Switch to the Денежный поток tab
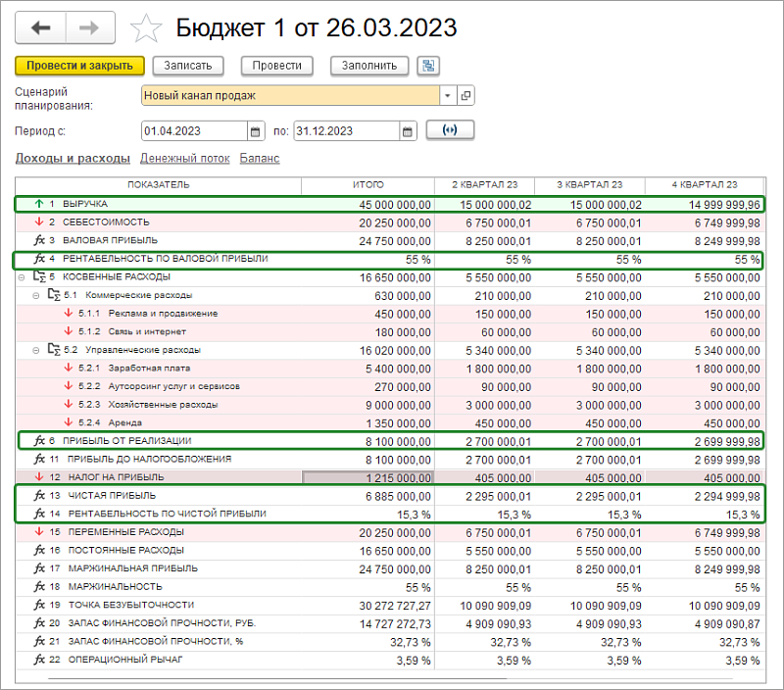 [184, 159]
